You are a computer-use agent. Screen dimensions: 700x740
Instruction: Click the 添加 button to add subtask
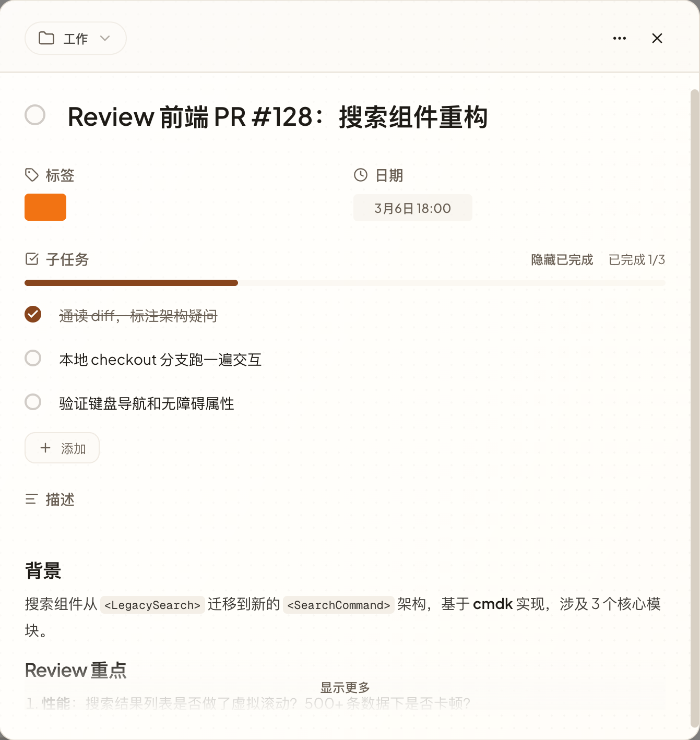[x=62, y=448]
